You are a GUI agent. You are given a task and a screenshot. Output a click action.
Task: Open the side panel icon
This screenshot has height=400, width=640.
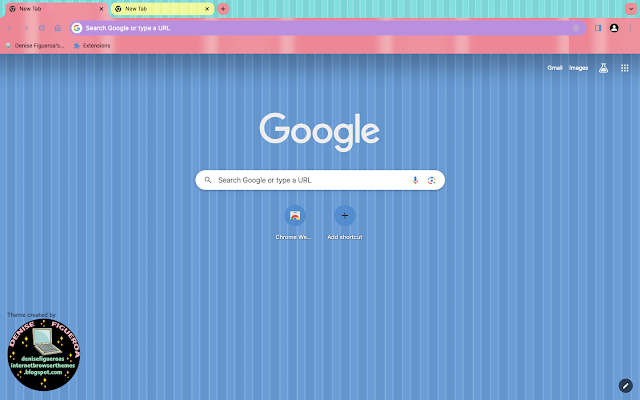(x=598, y=28)
